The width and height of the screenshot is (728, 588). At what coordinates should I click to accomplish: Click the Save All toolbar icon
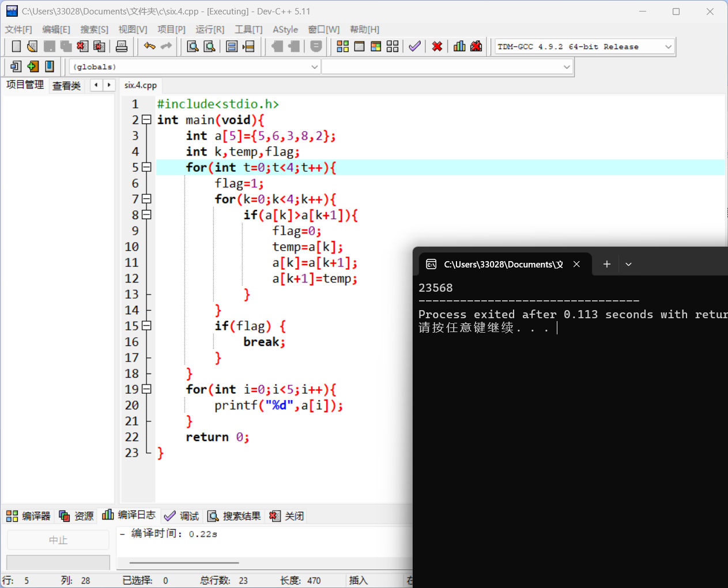66,46
